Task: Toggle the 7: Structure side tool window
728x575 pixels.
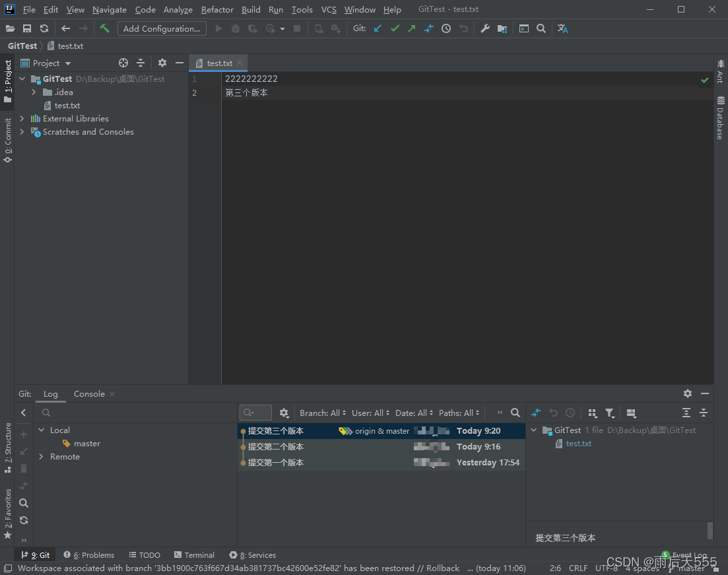Action: click(7, 448)
